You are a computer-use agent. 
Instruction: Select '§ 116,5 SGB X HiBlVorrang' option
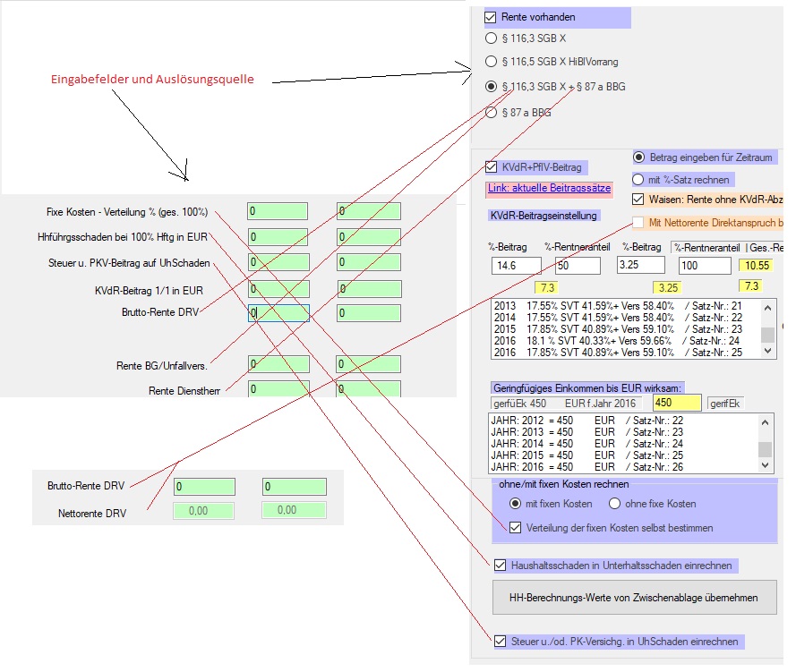tap(491, 62)
